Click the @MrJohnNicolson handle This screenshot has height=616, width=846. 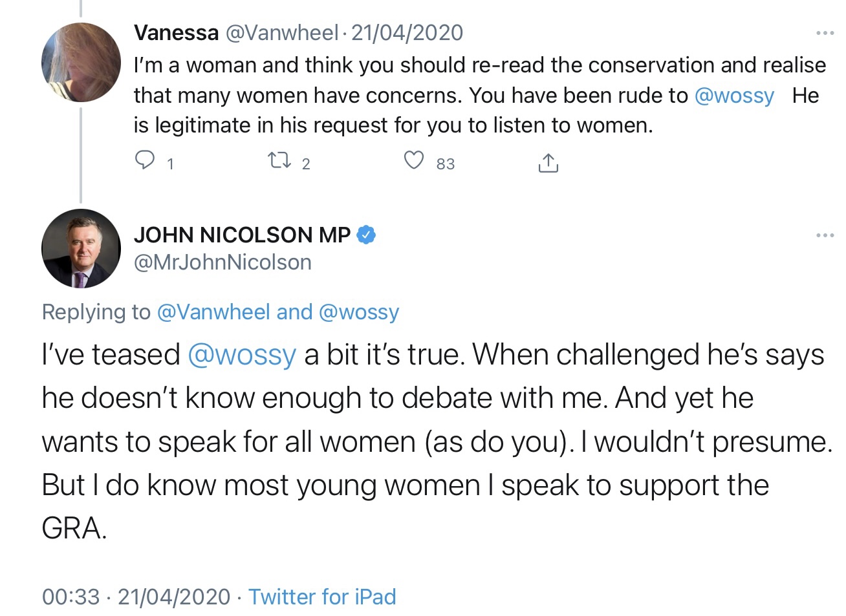pos(222,262)
